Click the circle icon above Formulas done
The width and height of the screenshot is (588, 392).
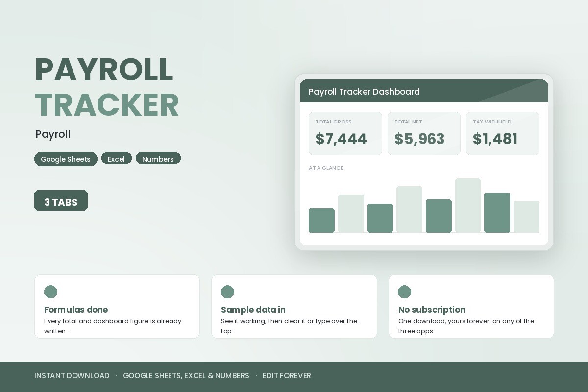[x=50, y=292]
